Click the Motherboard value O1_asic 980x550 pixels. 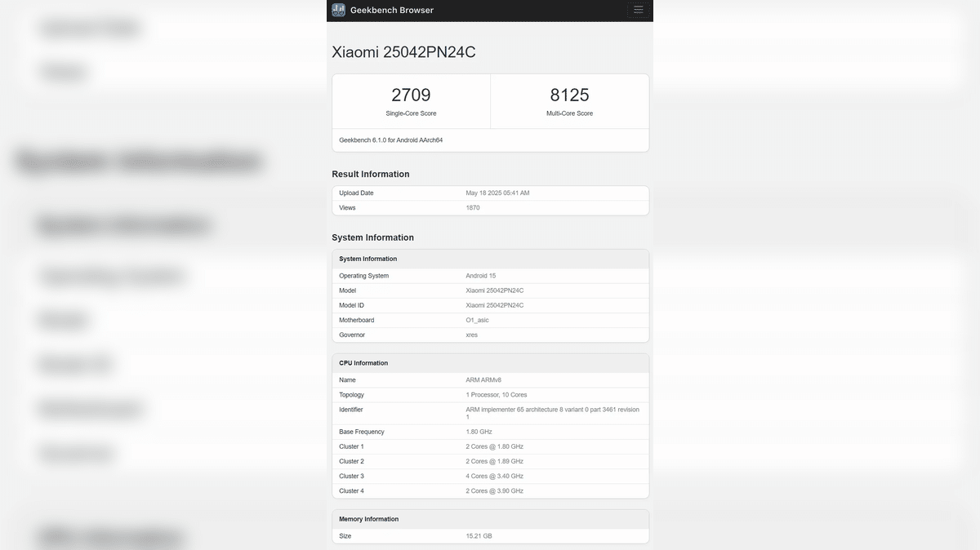[478, 320]
